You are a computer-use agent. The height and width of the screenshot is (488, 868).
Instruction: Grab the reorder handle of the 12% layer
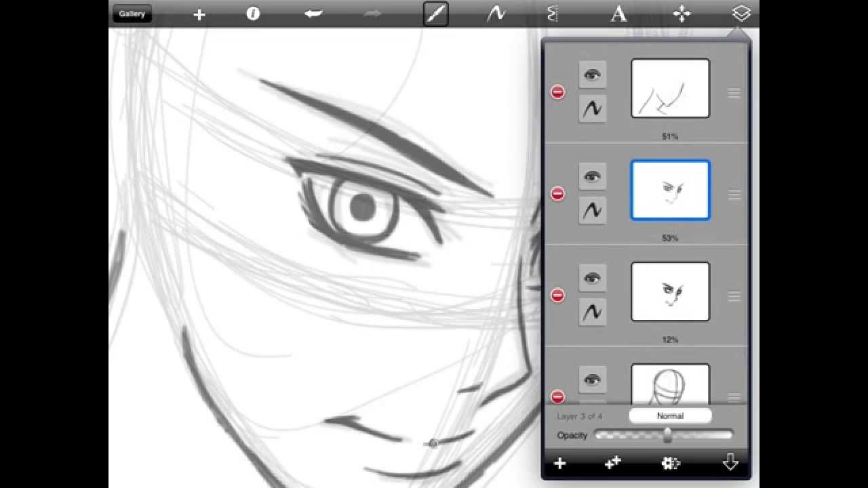[x=734, y=297]
